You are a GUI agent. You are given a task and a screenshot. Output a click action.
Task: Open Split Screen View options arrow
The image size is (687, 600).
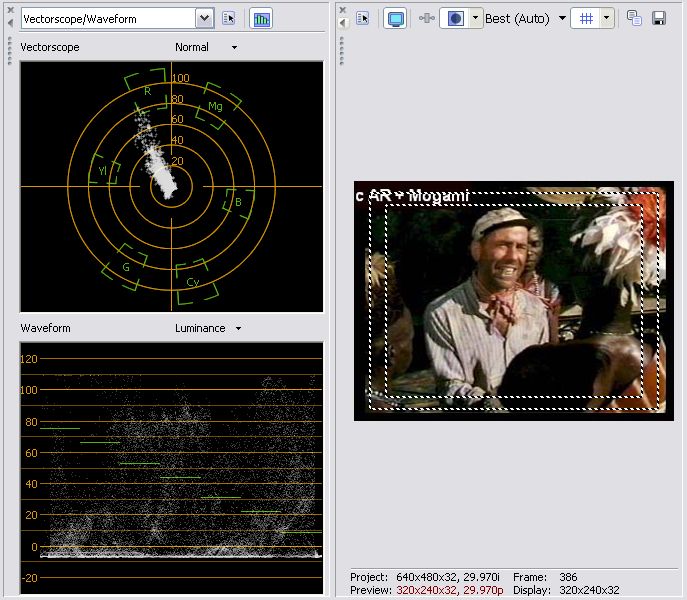coord(476,18)
